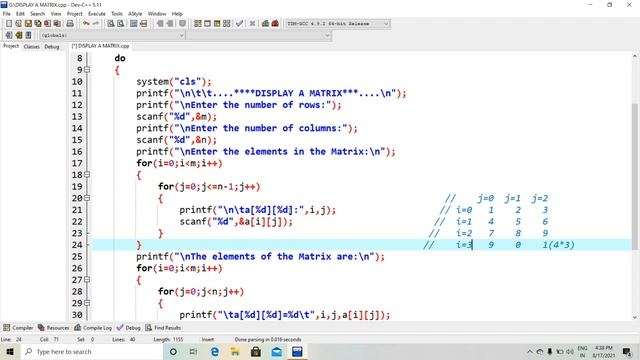640x360 pixels.
Task: Click the Syntax check checkmark icon
Action: (240, 24)
